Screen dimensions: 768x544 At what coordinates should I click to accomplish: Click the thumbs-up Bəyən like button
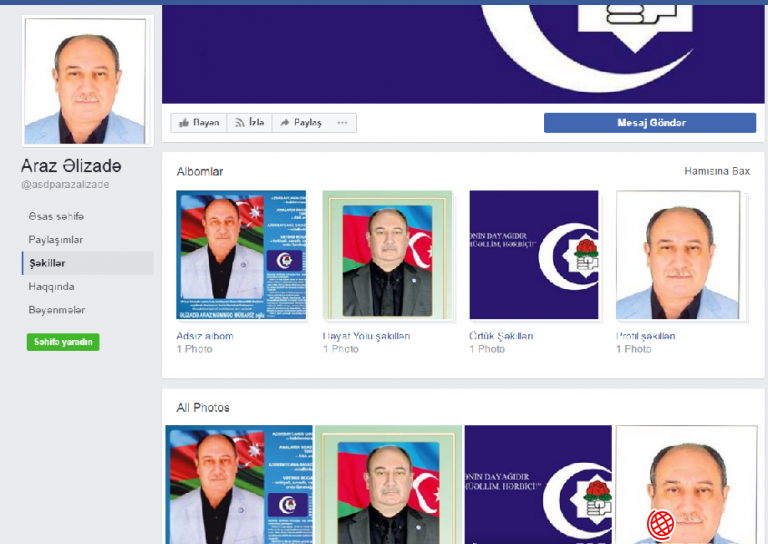pos(197,123)
